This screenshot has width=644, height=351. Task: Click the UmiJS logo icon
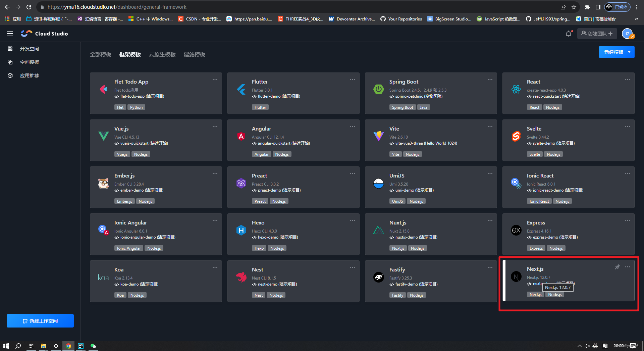[379, 183]
